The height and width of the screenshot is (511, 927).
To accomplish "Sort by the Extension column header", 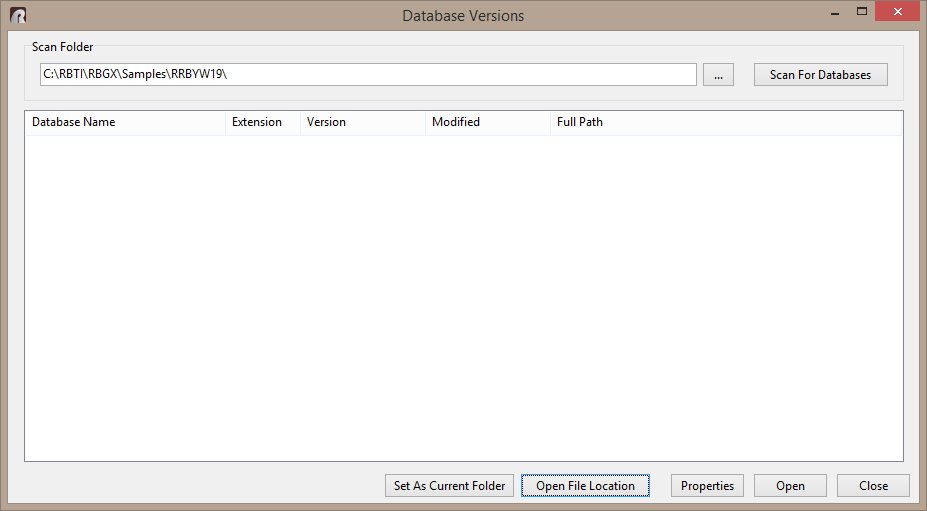I will [262, 122].
